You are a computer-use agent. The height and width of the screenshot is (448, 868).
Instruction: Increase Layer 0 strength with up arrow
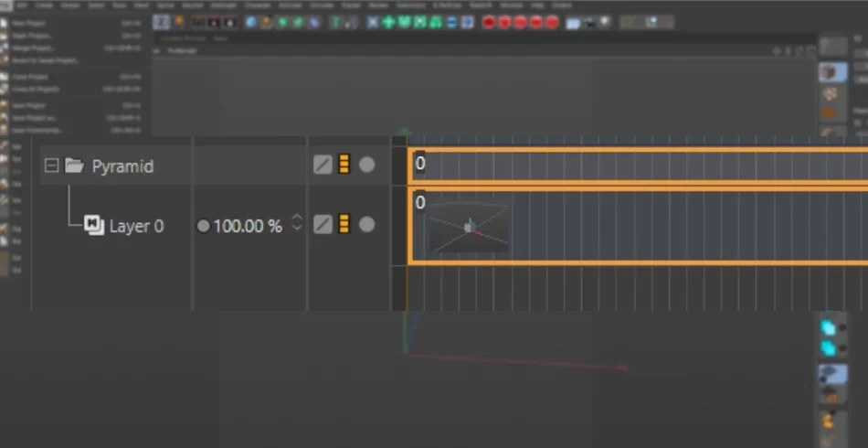(297, 218)
